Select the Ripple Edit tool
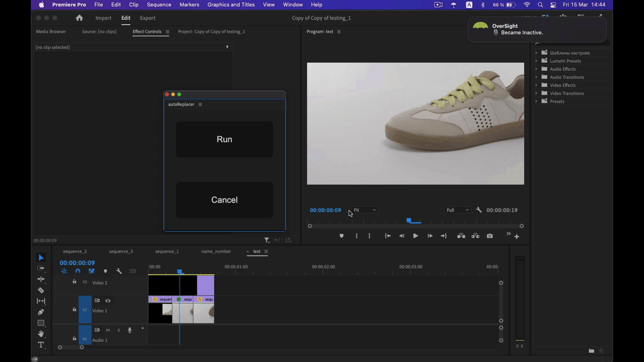The image size is (644, 362). (x=41, y=279)
